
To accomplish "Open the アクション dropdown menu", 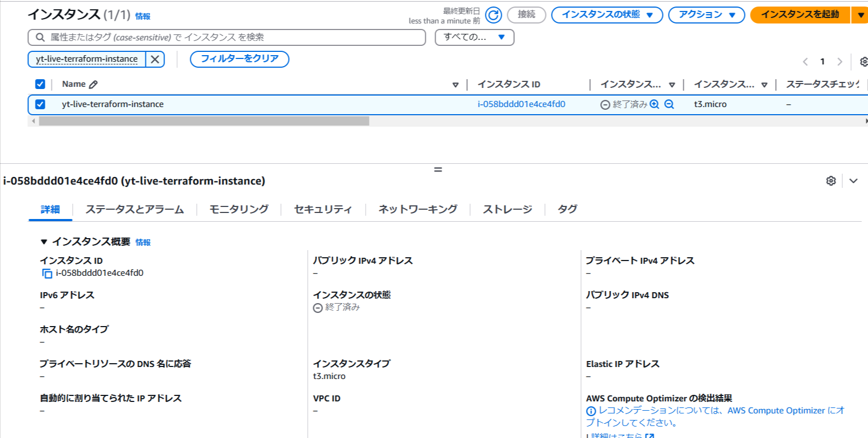I will point(706,15).
